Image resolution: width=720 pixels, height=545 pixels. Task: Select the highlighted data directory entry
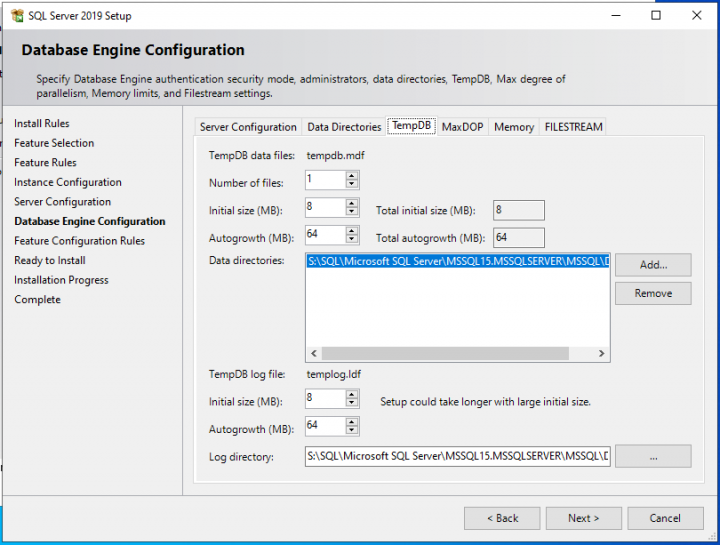coord(458,261)
